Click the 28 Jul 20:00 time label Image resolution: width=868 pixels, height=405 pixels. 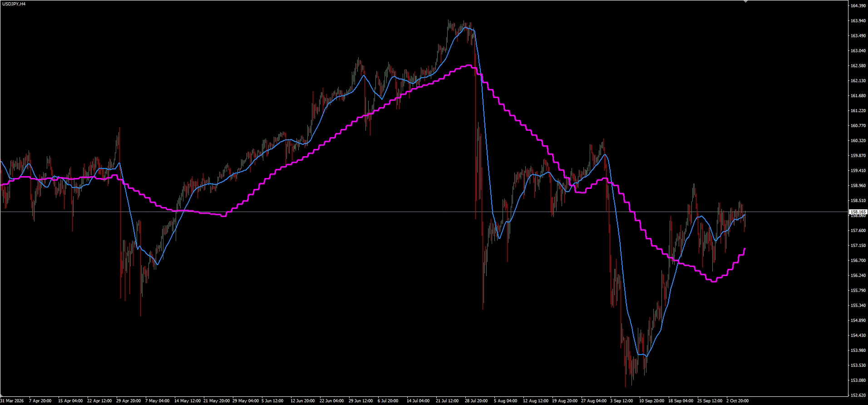476,401
